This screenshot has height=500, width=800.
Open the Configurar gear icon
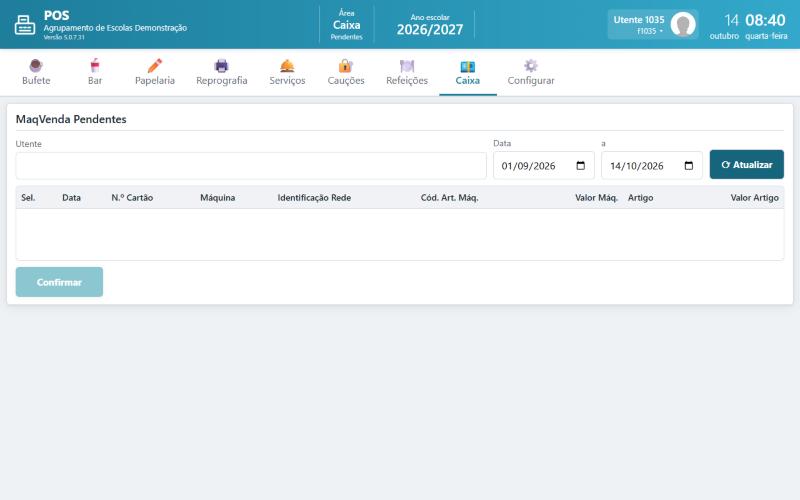coord(531,65)
